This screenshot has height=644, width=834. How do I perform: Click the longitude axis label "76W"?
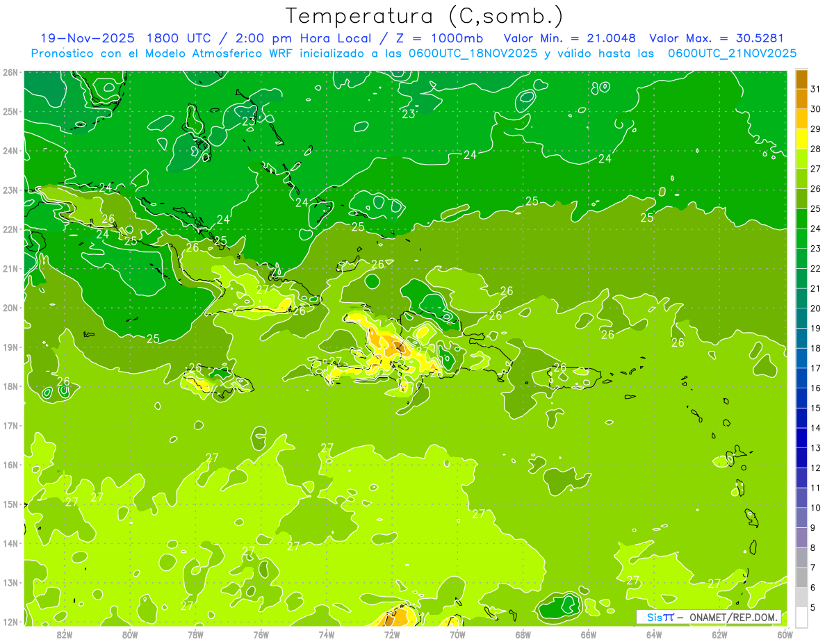coord(261,634)
